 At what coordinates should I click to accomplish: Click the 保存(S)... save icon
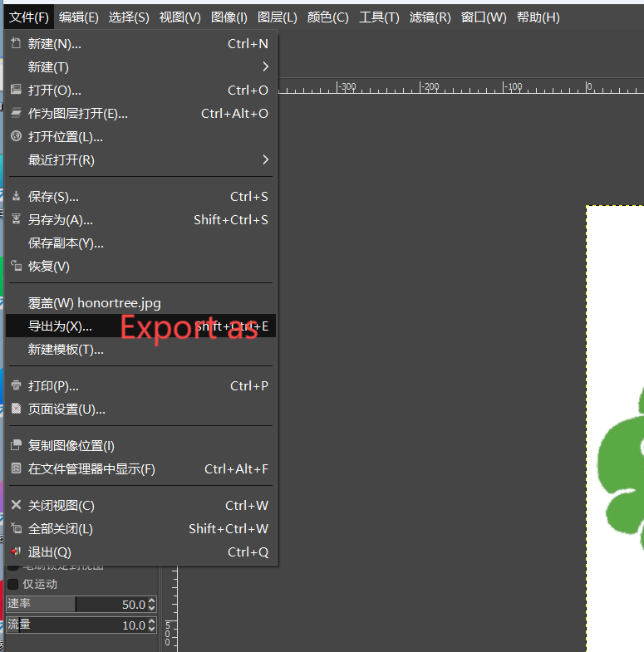tap(16, 196)
